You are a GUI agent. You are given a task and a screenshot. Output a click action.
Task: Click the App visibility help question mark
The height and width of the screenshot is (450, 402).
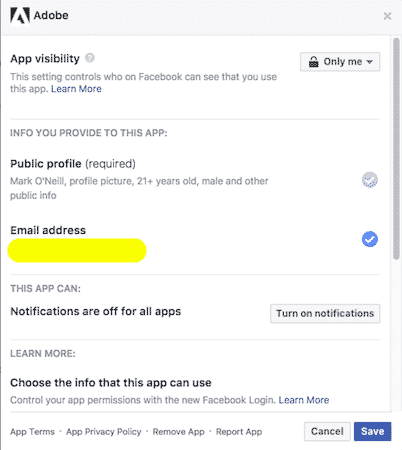(x=90, y=58)
